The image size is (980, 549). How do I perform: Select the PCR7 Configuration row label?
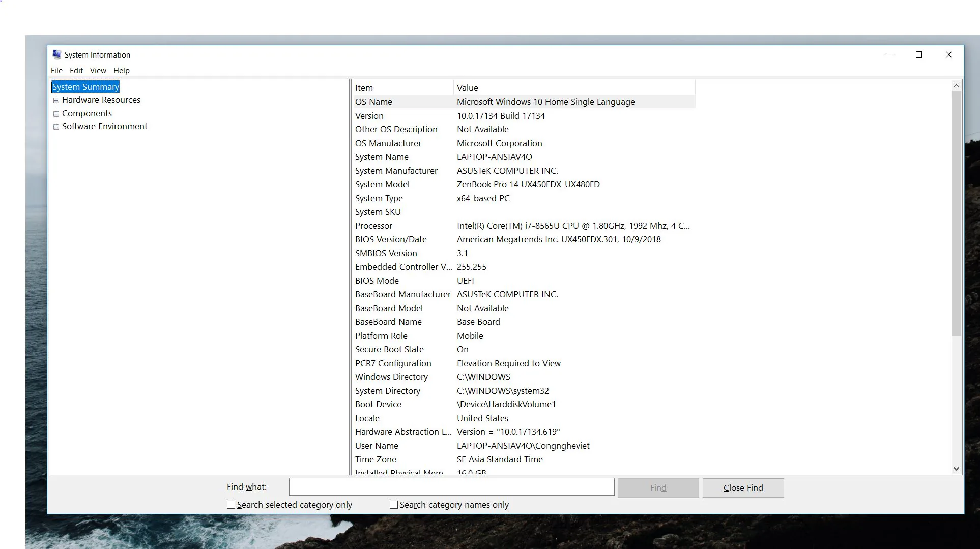tap(393, 363)
